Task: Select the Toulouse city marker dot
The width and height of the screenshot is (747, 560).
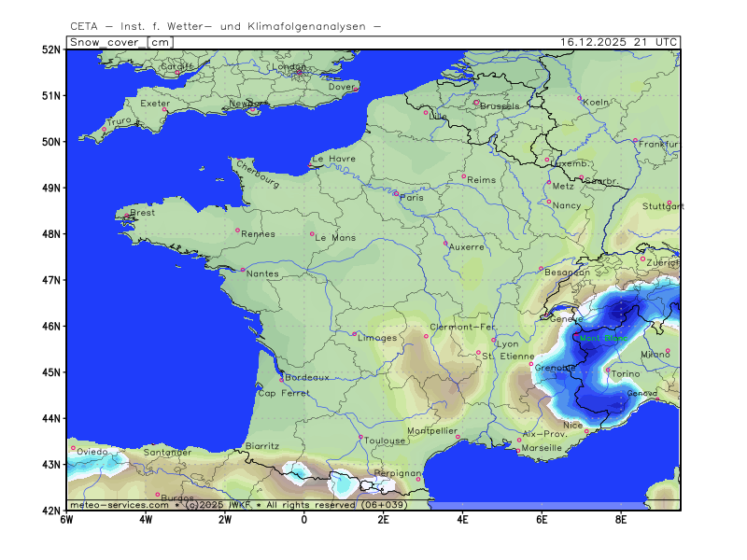Action: [x=360, y=437]
